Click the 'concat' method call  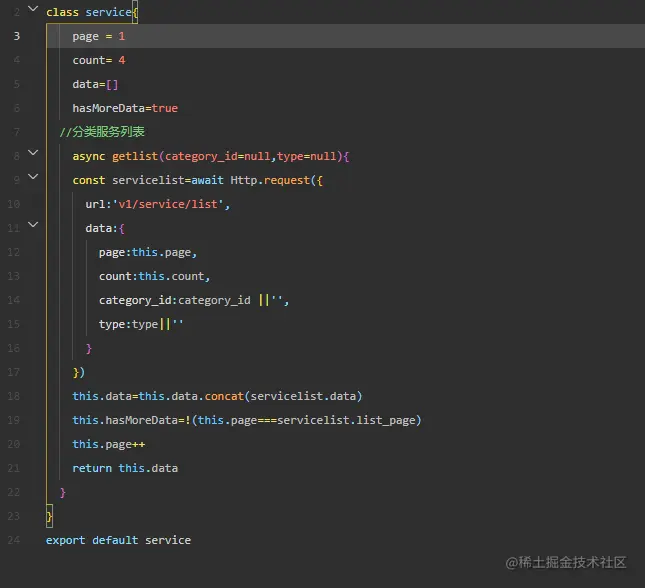[224, 396]
